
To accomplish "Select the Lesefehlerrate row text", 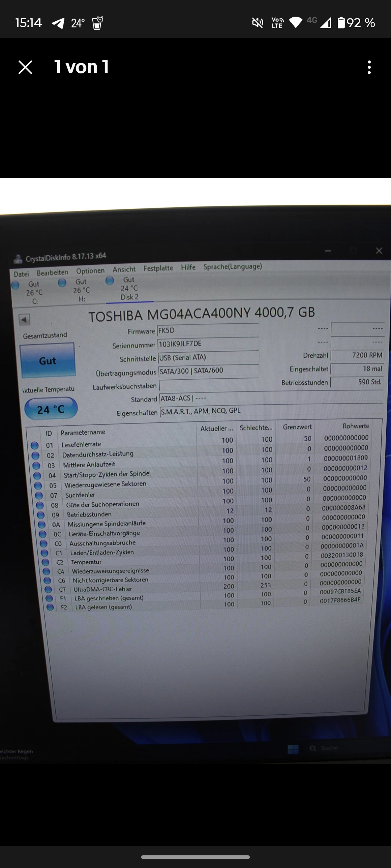I will 81,444.
